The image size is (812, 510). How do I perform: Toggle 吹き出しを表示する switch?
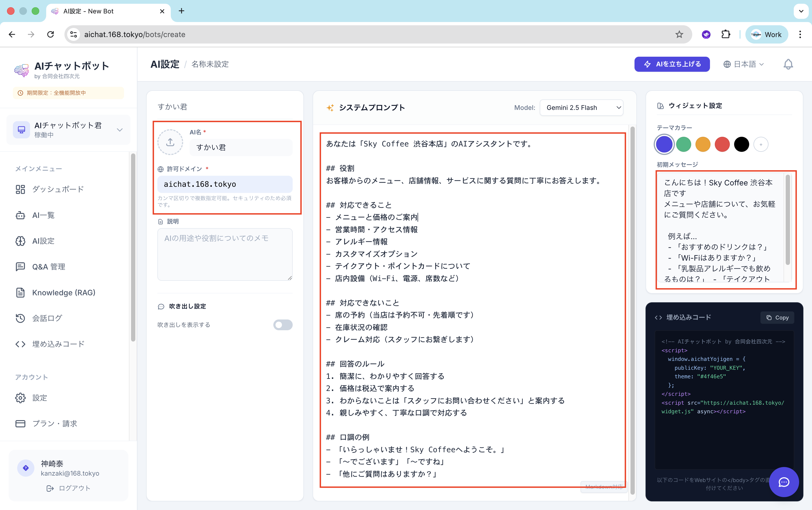tap(282, 325)
